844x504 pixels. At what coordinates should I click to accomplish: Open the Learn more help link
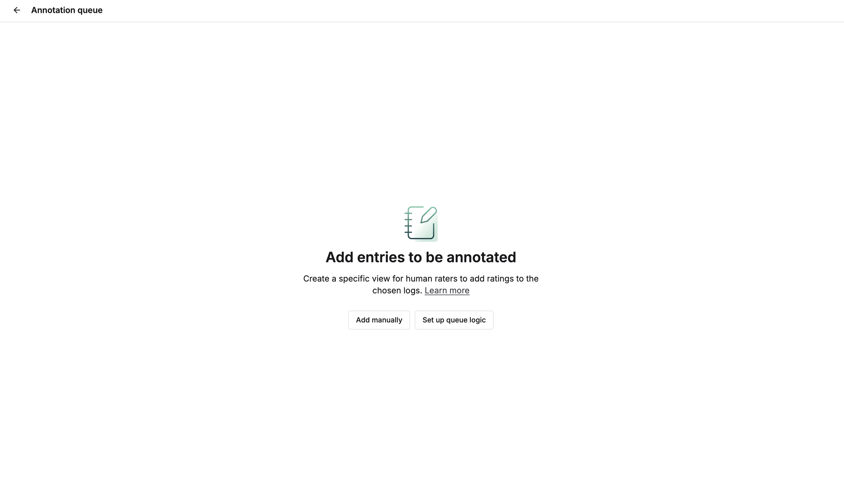pyautogui.click(x=447, y=291)
